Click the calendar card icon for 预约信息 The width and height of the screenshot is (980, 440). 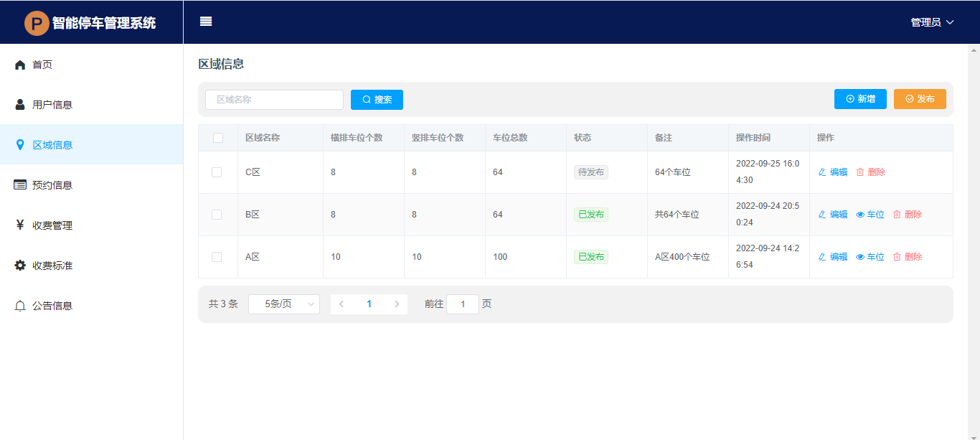(20, 185)
